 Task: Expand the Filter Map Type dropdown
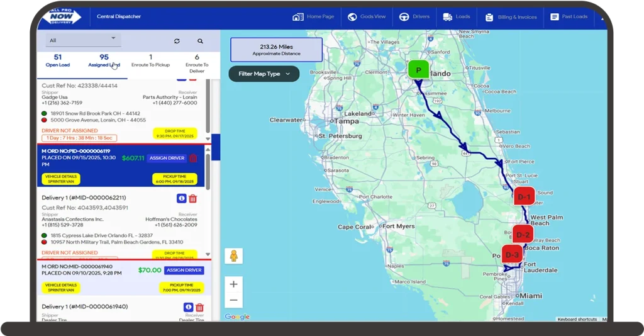tap(264, 74)
